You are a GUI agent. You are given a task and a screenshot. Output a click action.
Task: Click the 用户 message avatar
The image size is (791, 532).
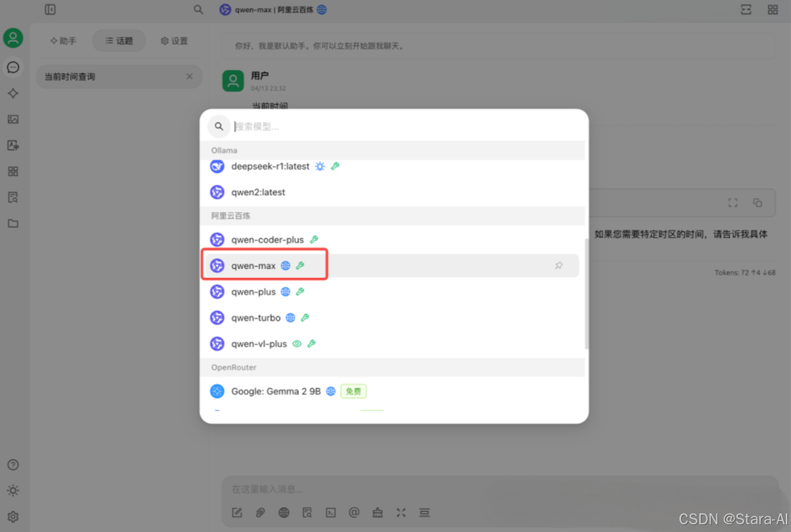click(233, 81)
